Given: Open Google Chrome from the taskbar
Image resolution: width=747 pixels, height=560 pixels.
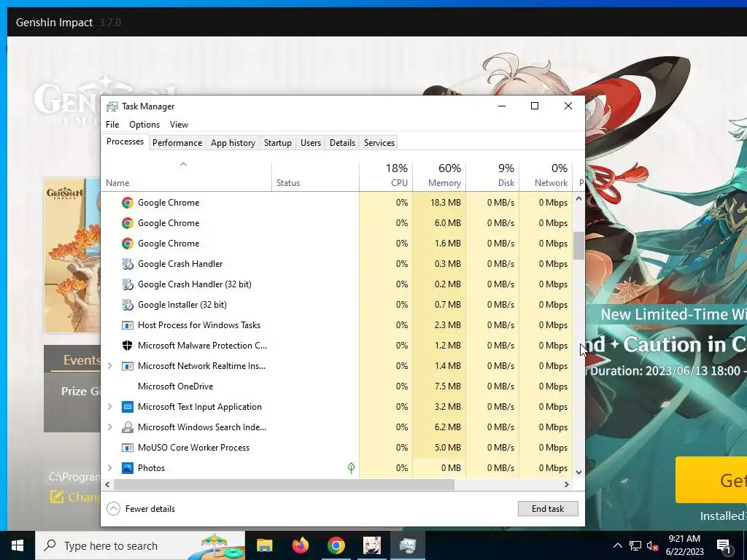Looking at the screenshot, I should pos(336,545).
